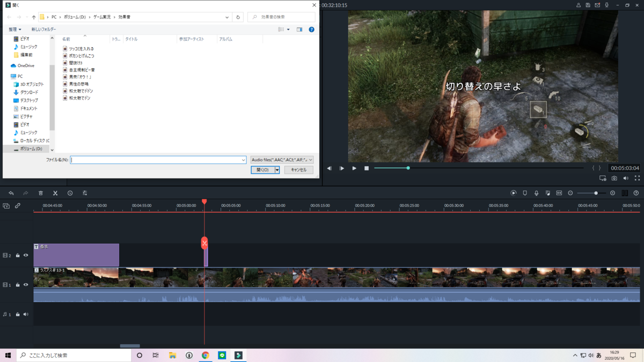Click the preview progress slider
This screenshot has width=644, height=362.
point(479,168)
